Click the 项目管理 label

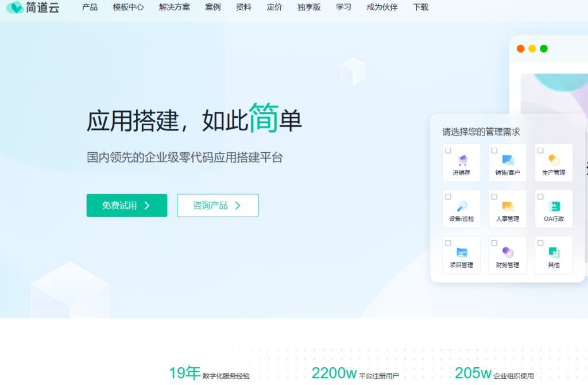pyautogui.click(x=462, y=265)
